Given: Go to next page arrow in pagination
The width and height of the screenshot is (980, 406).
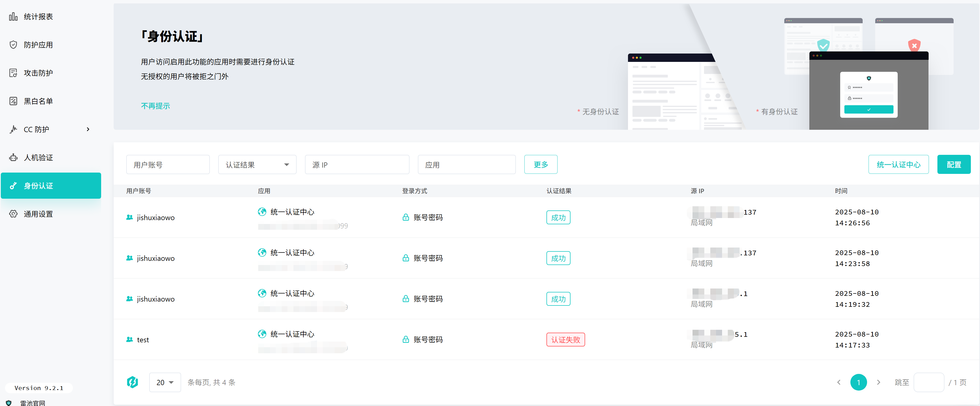Looking at the screenshot, I should (878, 383).
